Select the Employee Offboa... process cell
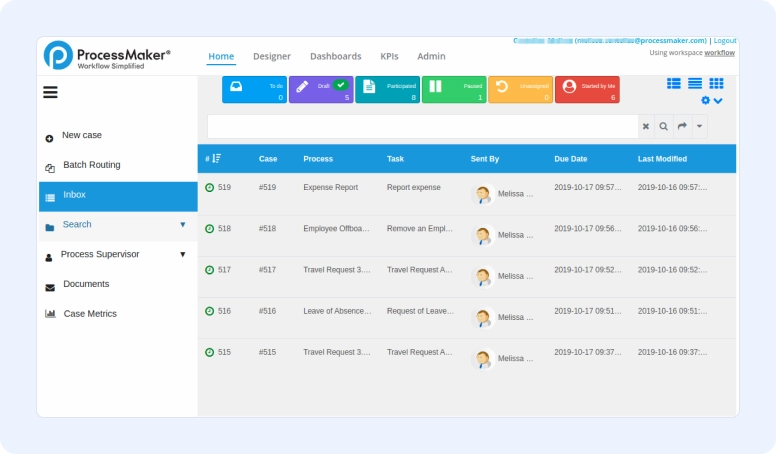Viewport: 776px width, 454px height. click(336, 229)
